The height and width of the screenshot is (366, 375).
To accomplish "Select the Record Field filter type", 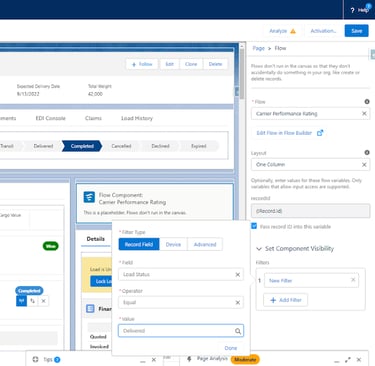I will [139, 244].
